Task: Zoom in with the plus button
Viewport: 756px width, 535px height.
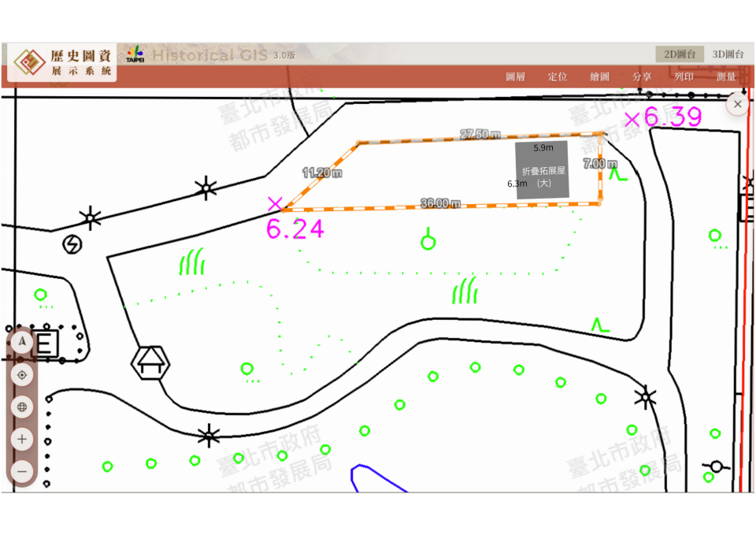Action: (x=22, y=439)
